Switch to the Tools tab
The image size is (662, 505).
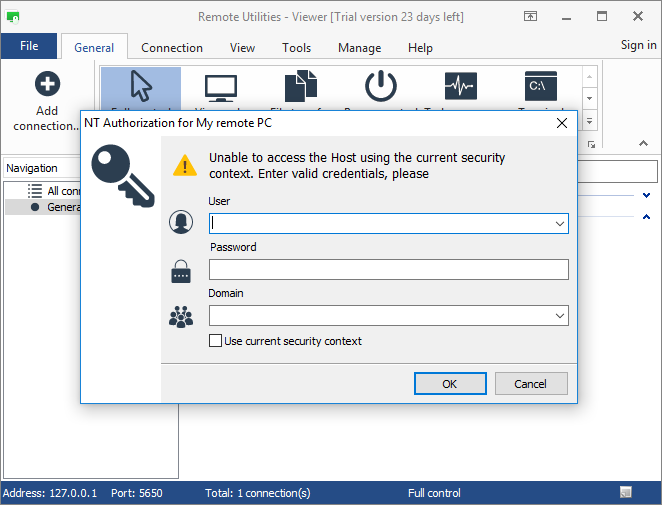click(x=296, y=48)
